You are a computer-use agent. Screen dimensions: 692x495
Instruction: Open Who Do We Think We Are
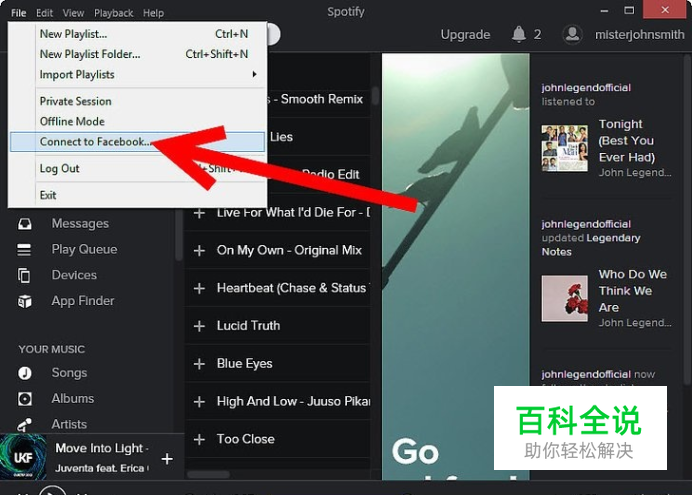tap(632, 291)
